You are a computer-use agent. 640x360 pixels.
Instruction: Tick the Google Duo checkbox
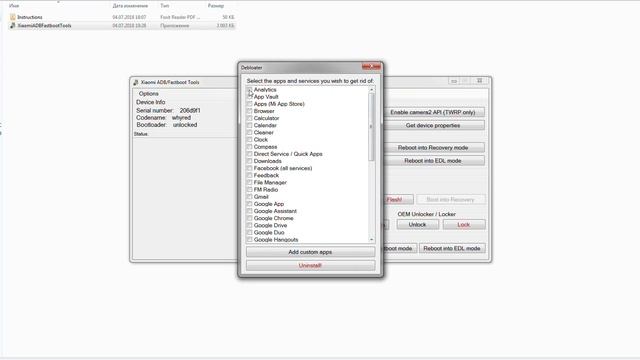click(x=249, y=233)
